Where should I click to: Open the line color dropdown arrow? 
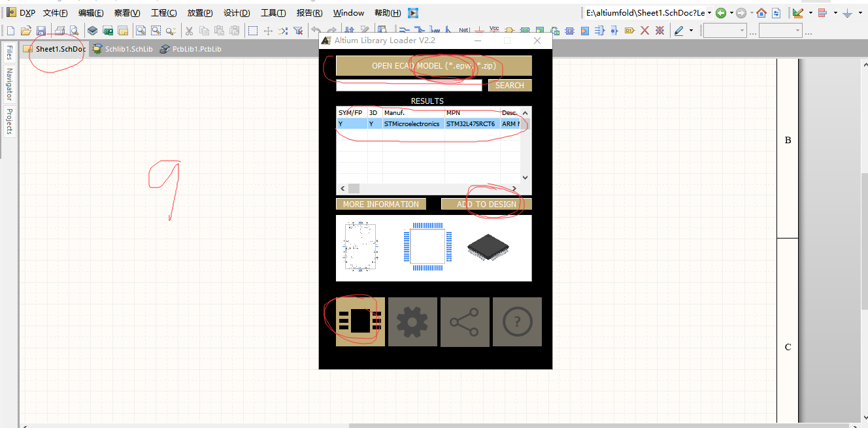[x=691, y=30]
